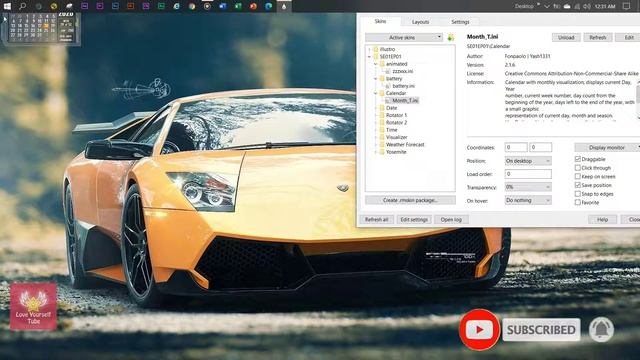
Task: Open Internet Explorer from the taskbar
Action: click(x=177, y=6)
